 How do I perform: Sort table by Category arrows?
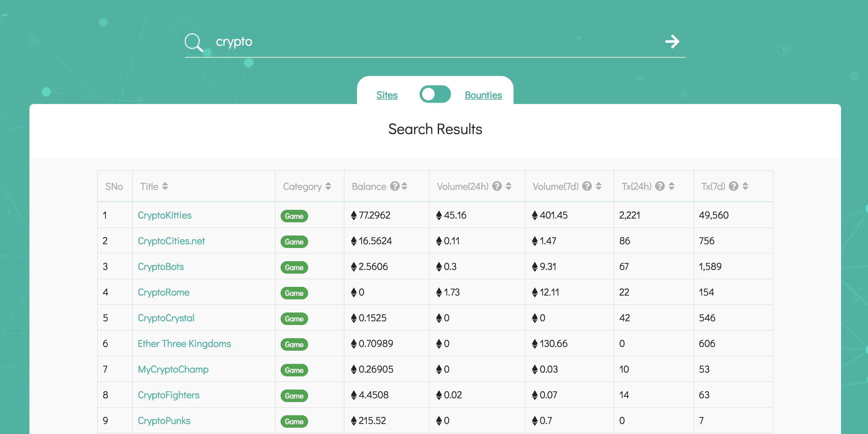(328, 186)
